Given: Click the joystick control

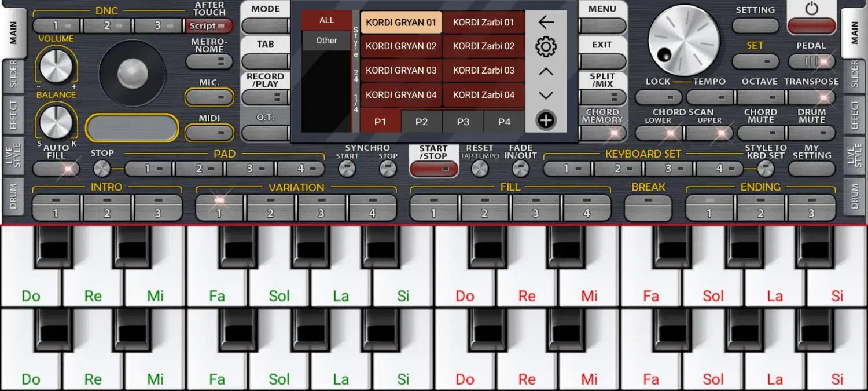Looking at the screenshot, I should [133, 73].
